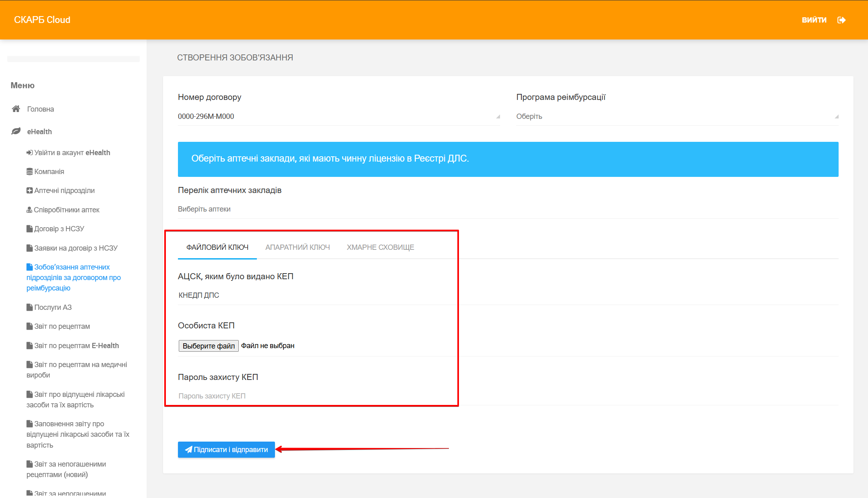Click the home icon beside Головна

[x=16, y=109]
